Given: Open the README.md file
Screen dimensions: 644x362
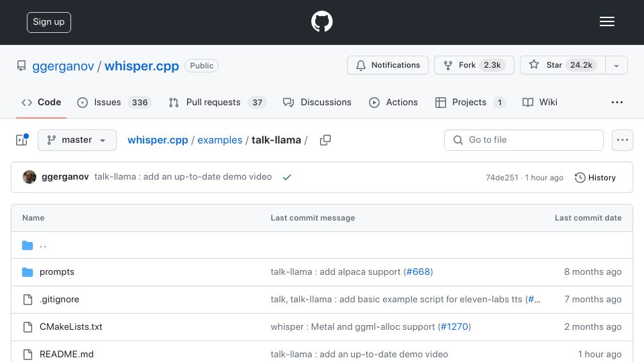Looking at the screenshot, I should click(66, 354).
